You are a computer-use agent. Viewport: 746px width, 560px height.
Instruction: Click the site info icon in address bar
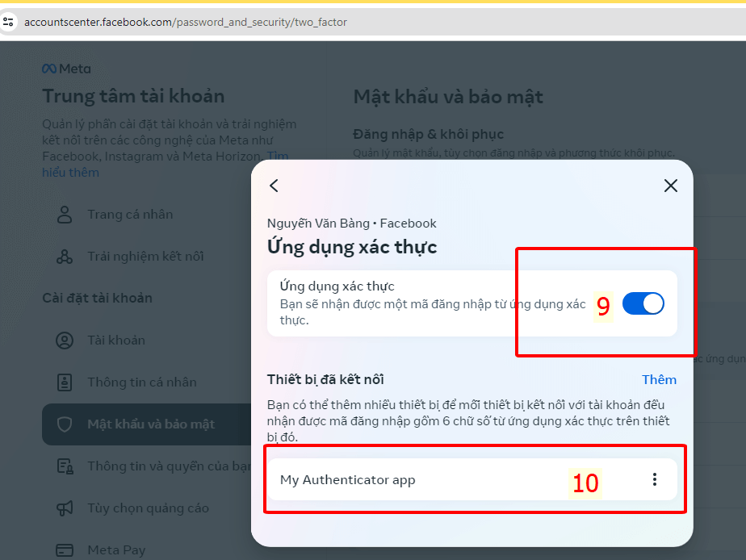(x=8, y=22)
